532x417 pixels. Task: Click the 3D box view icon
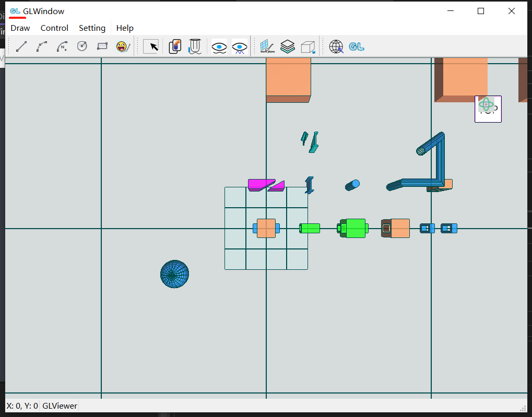pyautogui.click(x=308, y=47)
